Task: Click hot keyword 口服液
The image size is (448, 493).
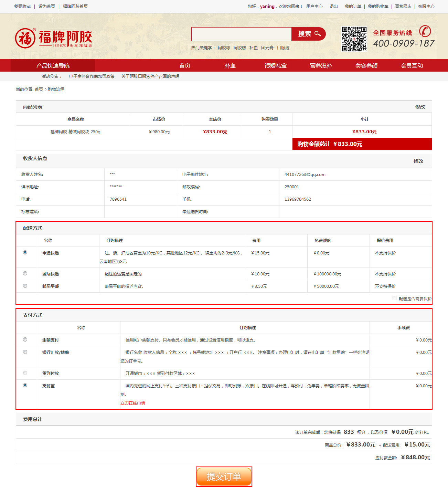Action: pyautogui.click(x=283, y=48)
